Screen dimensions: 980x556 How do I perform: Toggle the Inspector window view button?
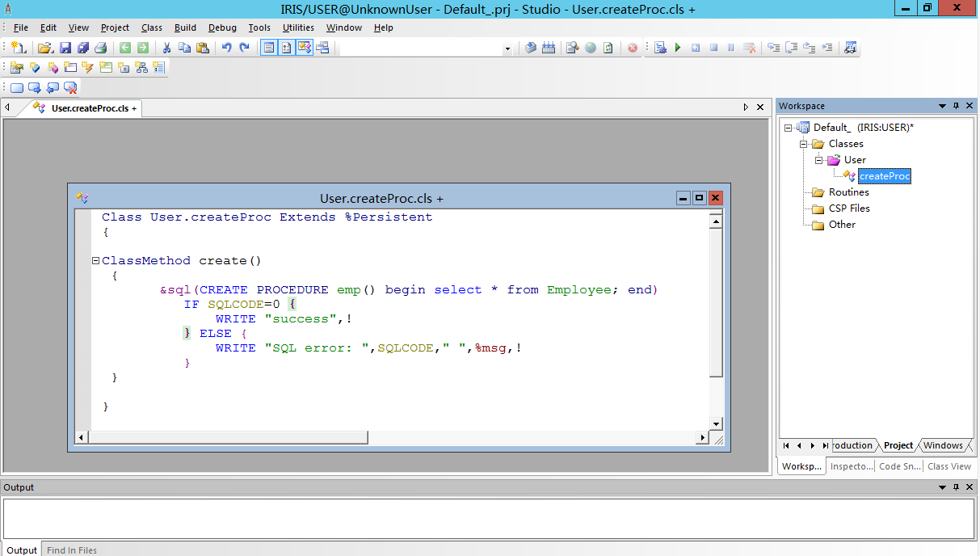point(286,48)
